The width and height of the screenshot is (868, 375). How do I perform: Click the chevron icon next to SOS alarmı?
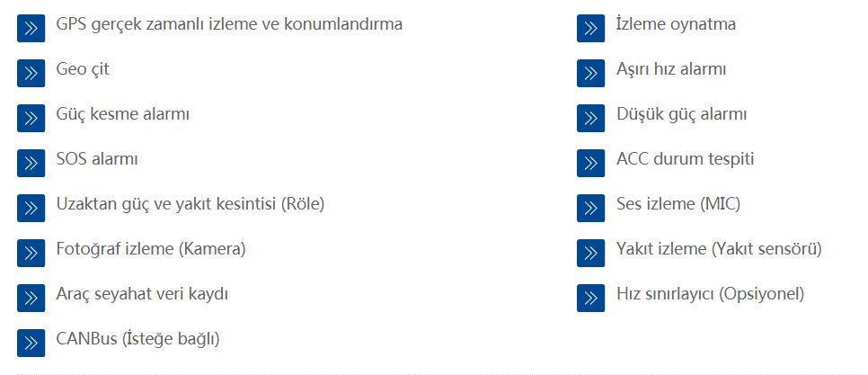(31, 163)
